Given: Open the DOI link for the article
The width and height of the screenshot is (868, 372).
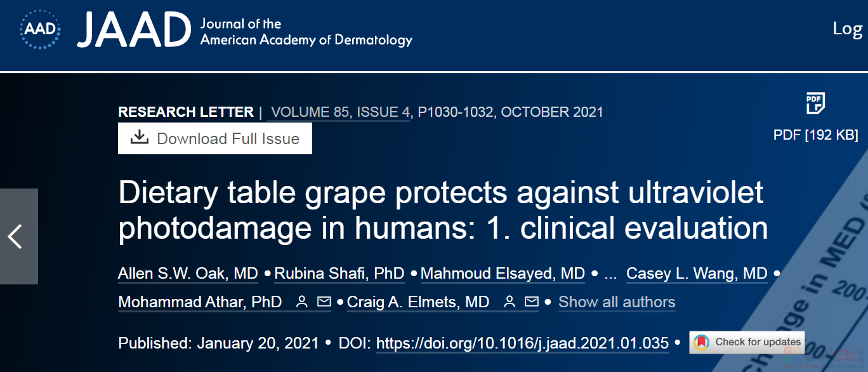Looking at the screenshot, I should tap(522, 343).
